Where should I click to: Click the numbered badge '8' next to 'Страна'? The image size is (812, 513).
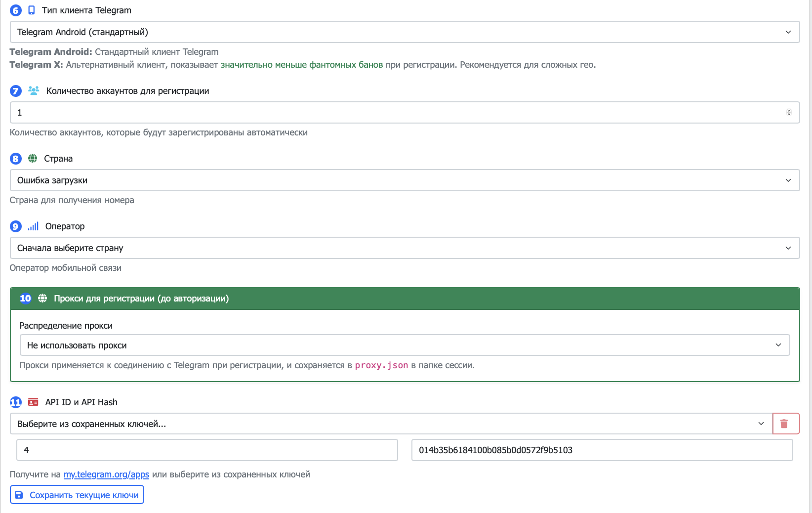tap(15, 158)
